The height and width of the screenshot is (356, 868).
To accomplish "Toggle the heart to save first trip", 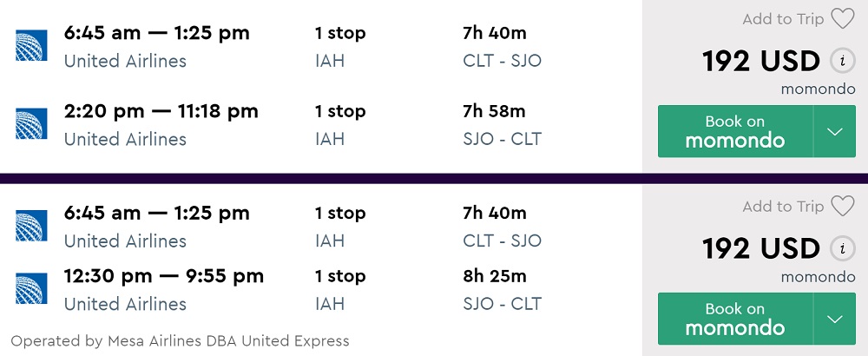I will point(842,18).
